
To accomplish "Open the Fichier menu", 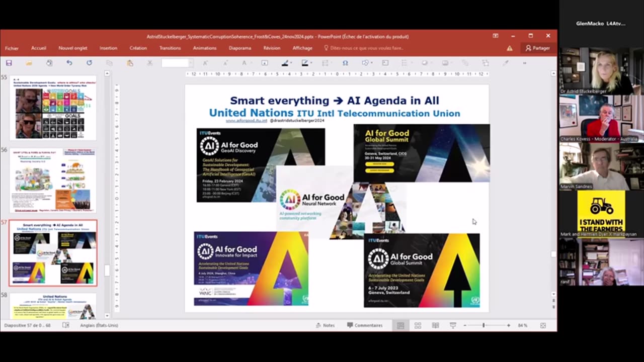I will [12, 48].
